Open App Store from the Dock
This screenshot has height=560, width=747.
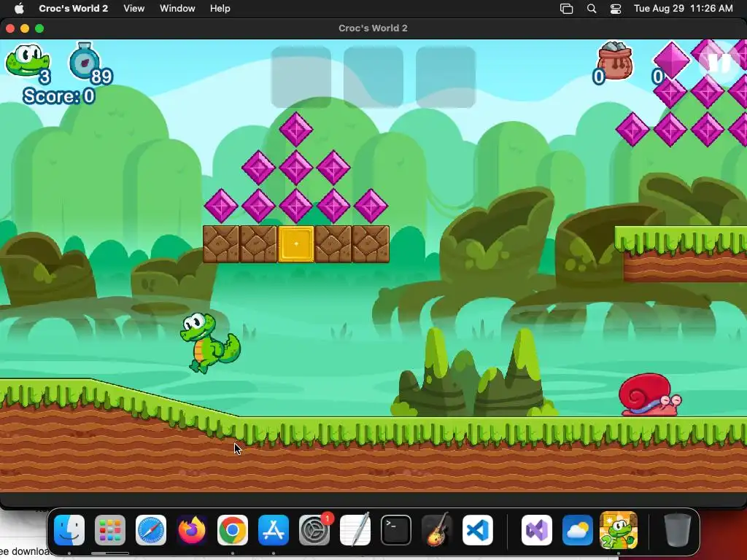click(x=274, y=530)
